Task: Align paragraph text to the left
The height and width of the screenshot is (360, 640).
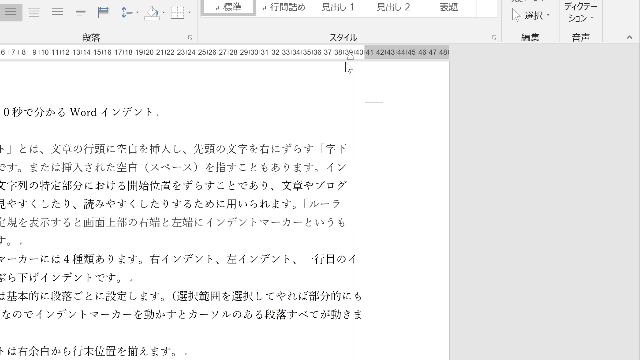Action: tap(10, 12)
